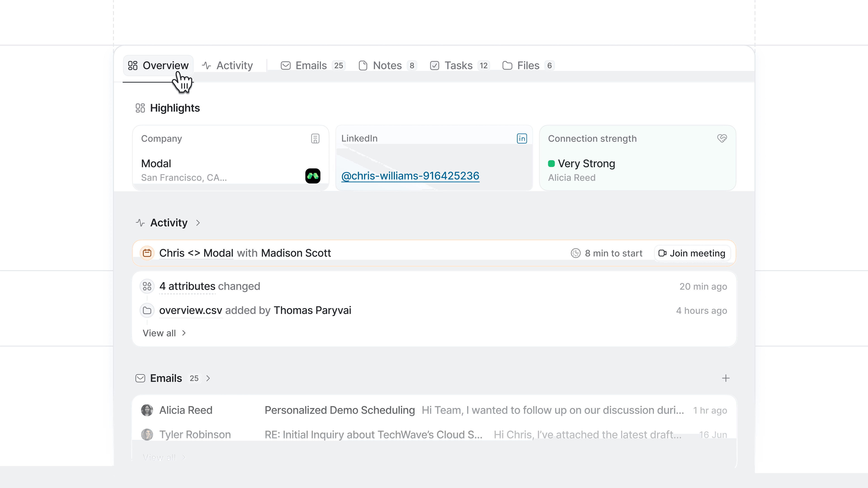This screenshot has width=868, height=488.
Task: Click the Emails section envelope icon
Action: [140, 378]
